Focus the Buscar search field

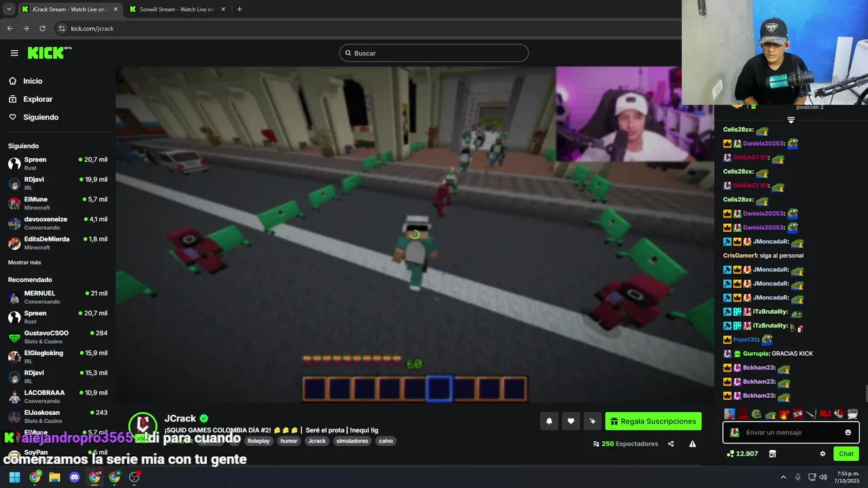click(x=434, y=53)
